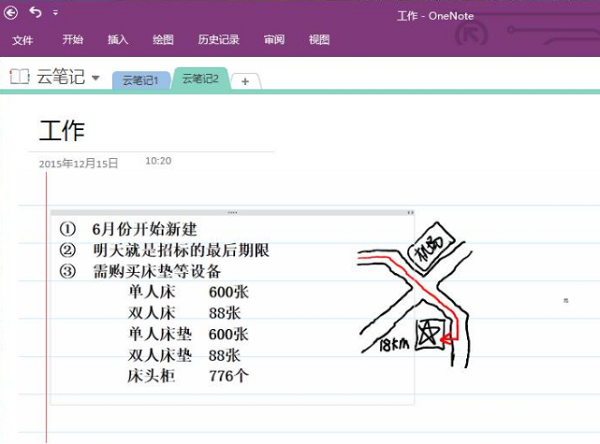Open the 开始 ribbon tab
600x444 pixels.
click(x=73, y=40)
